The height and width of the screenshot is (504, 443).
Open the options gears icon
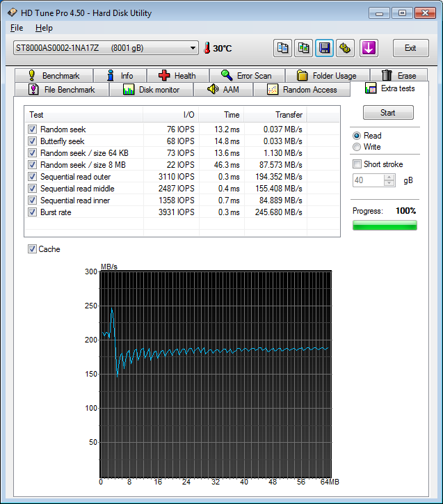pyautogui.click(x=345, y=48)
